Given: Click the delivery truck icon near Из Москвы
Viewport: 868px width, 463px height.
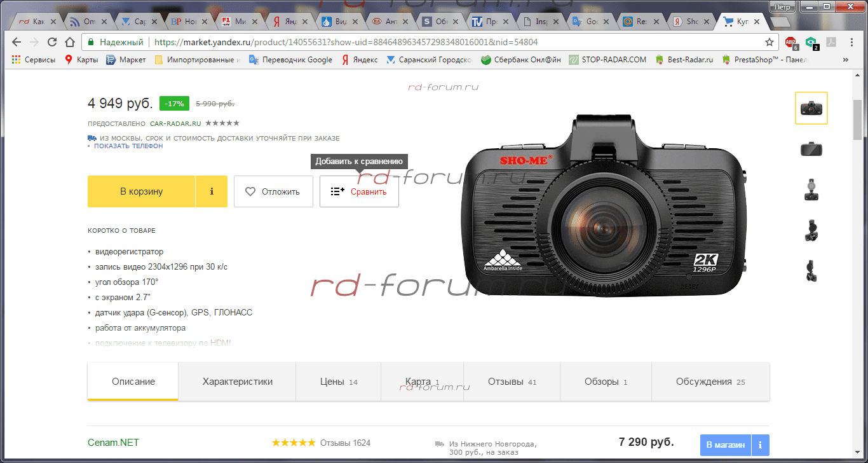Looking at the screenshot, I should click(92, 138).
